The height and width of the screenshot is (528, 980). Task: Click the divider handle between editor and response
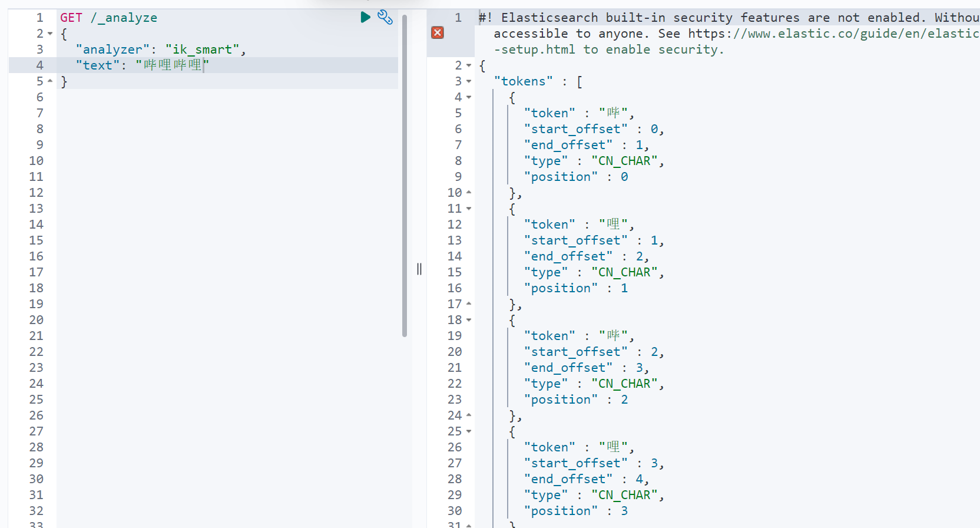[419, 269]
